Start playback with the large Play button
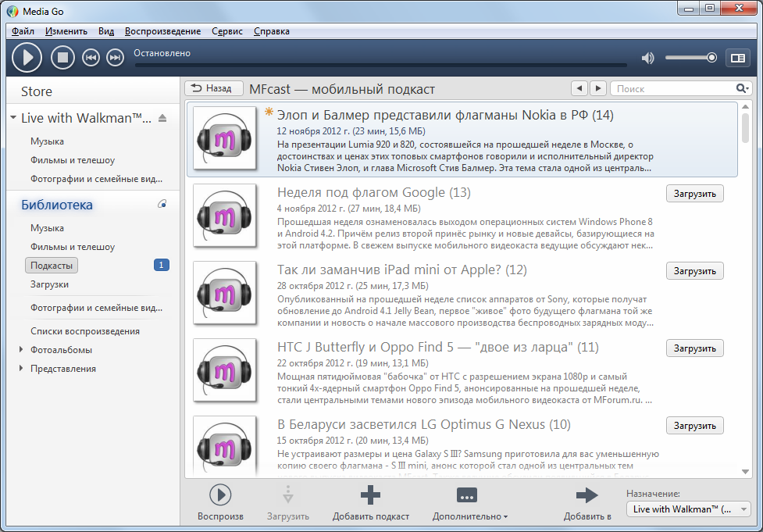The image size is (763, 532). coord(27,58)
